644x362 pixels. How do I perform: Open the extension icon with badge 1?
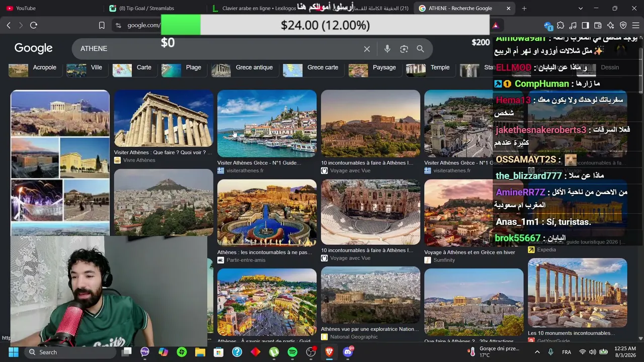coord(548,25)
